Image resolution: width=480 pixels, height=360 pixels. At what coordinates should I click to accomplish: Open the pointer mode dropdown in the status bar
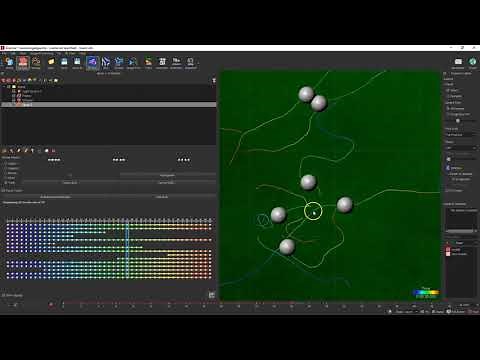pos(406,311)
